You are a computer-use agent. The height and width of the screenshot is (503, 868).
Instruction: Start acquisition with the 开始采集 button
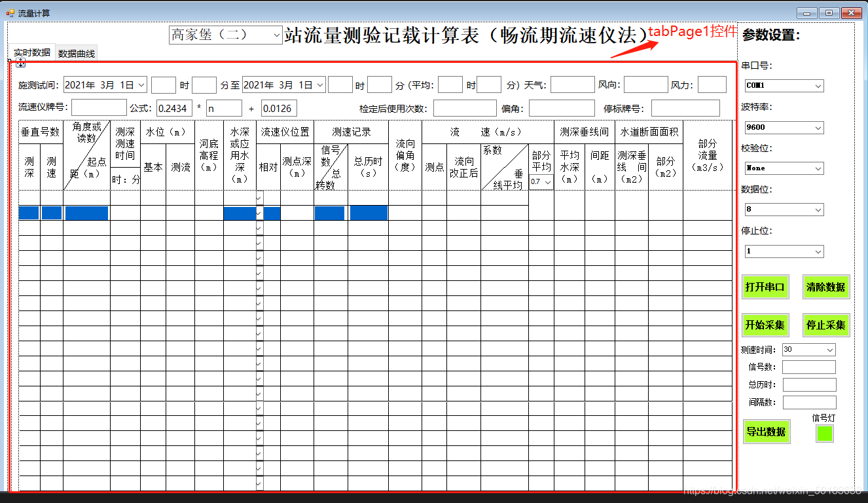765,325
